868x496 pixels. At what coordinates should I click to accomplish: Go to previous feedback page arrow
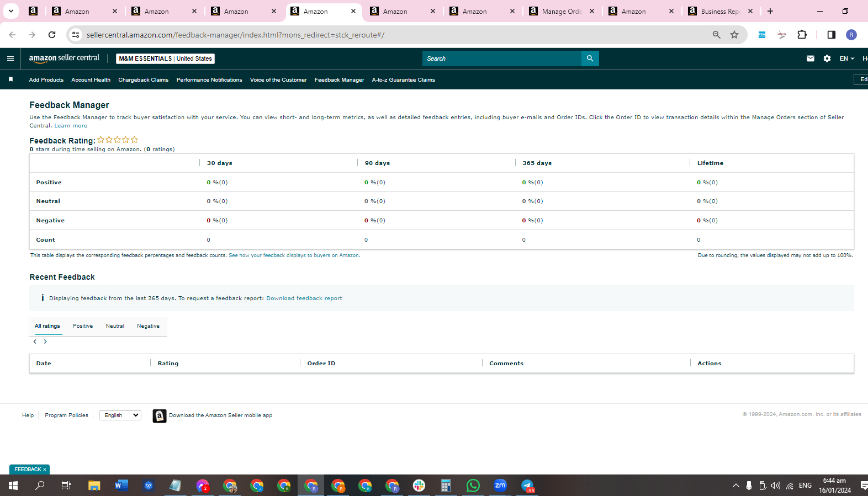point(35,342)
